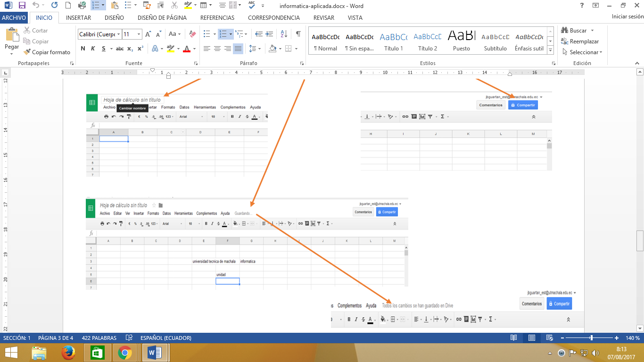Viewport: 644px width, 362px height.
Task: Go to the CORRESPONDENCIA tab
Action: 274,18
